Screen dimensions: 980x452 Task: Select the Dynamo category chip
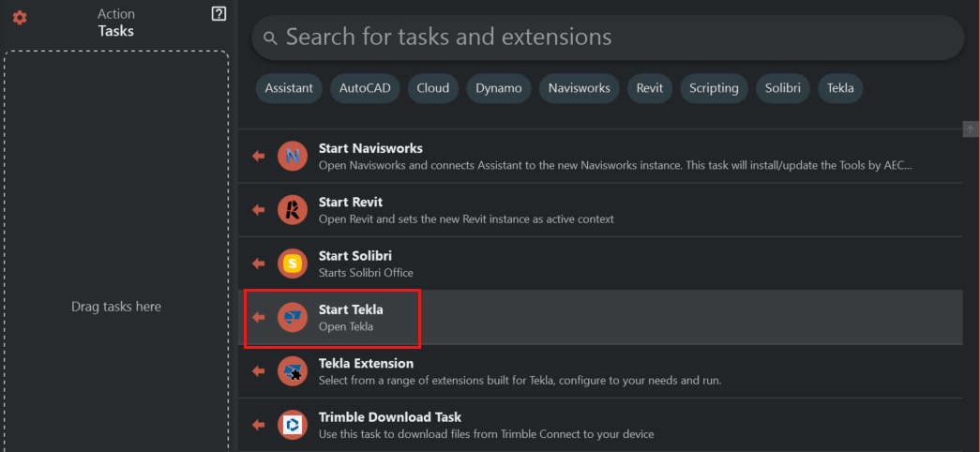pyautogui.click(x=499, y=88)
